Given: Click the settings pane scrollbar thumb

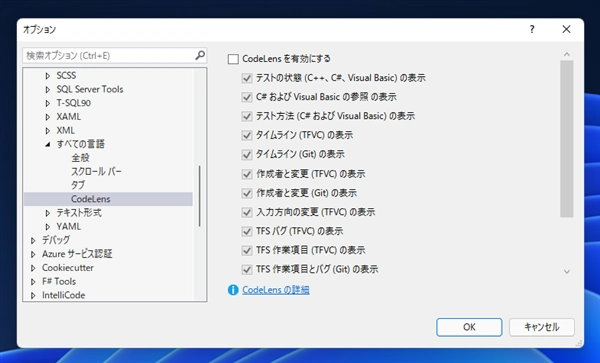Looking at the screenshot, I should pos(567,139).
